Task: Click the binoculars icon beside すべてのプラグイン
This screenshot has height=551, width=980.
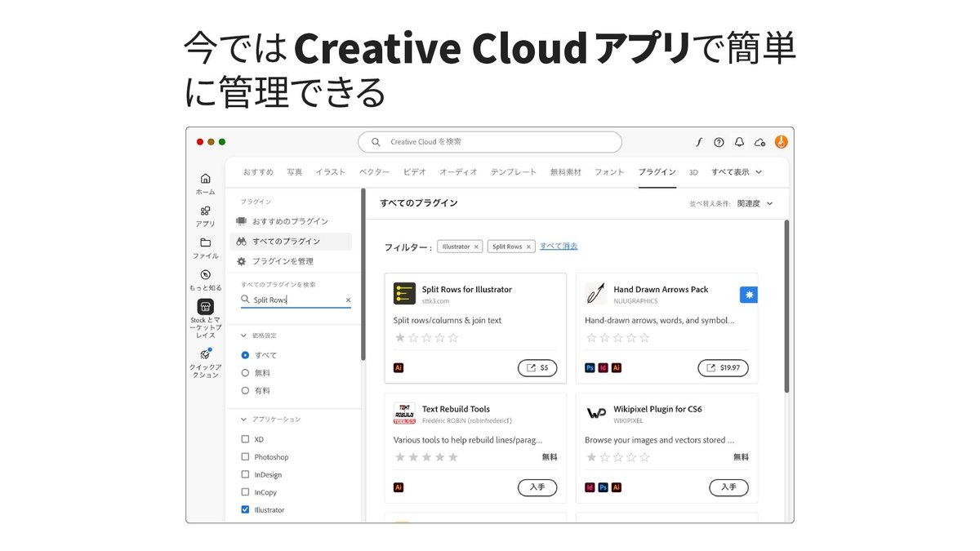Action: [x=241, y=242]
